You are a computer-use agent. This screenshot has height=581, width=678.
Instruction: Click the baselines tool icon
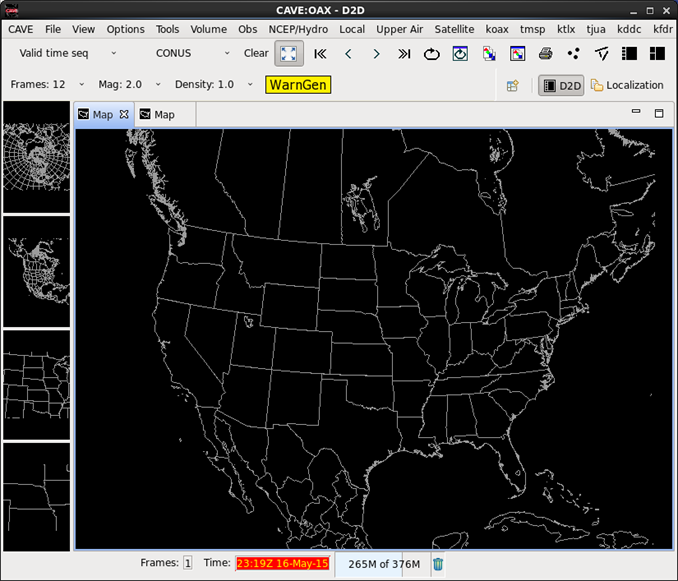point(602,54)
